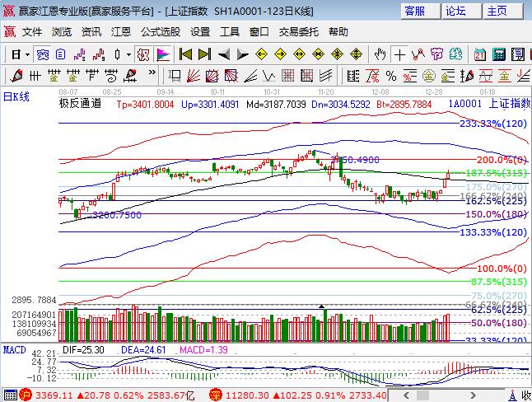The width and height of the screenshot is (532, 402).
Task: Click the jump-to-first-bar arrow icon
Action: (185, 54)
